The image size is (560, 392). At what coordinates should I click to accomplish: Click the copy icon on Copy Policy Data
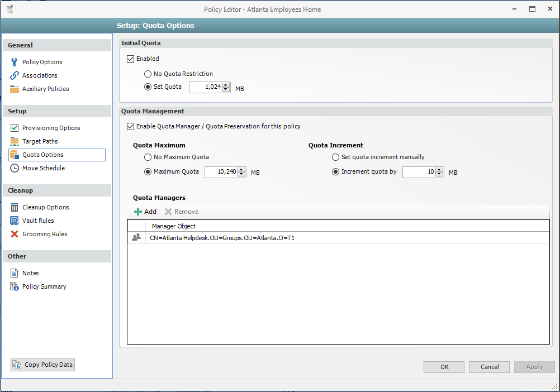[17, 365]
